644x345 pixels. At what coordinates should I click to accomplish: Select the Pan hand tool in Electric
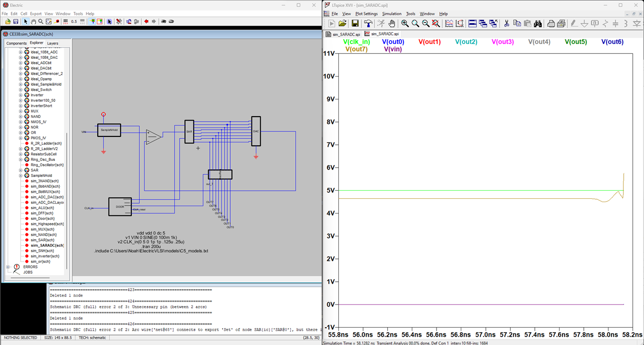[x=33, y=22]
